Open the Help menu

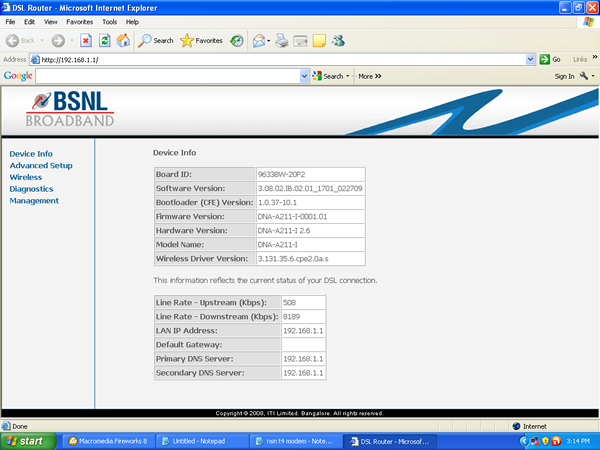[132, 22]
